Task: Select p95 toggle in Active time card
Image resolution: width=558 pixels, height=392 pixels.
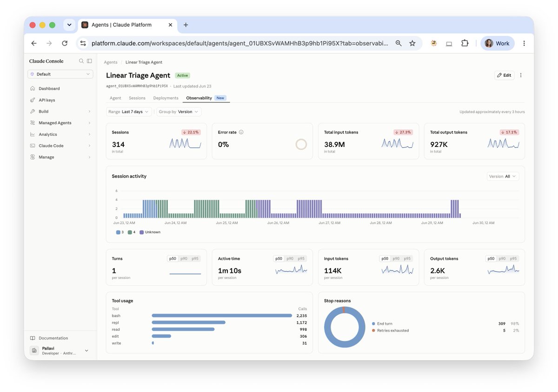Action: click(301, 259)
